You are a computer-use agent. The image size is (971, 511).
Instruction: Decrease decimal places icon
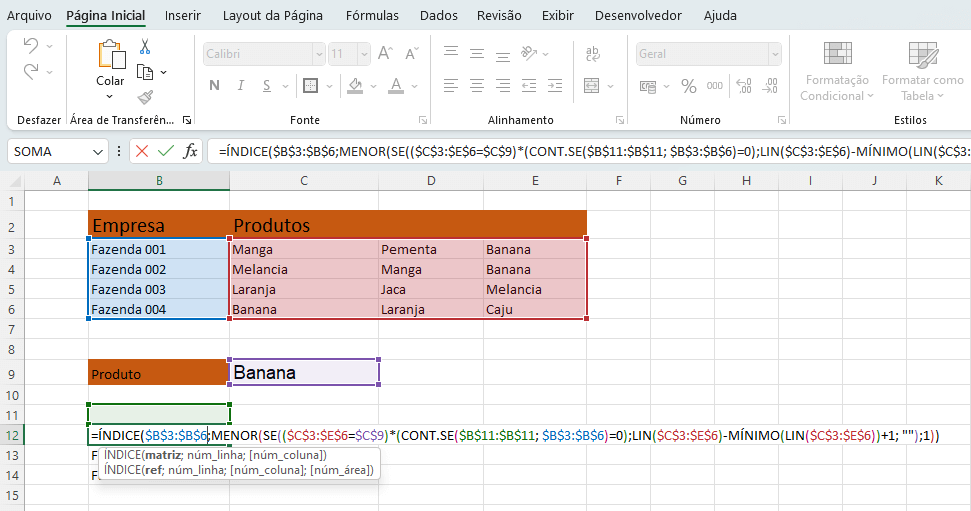[x=770, y=85]
